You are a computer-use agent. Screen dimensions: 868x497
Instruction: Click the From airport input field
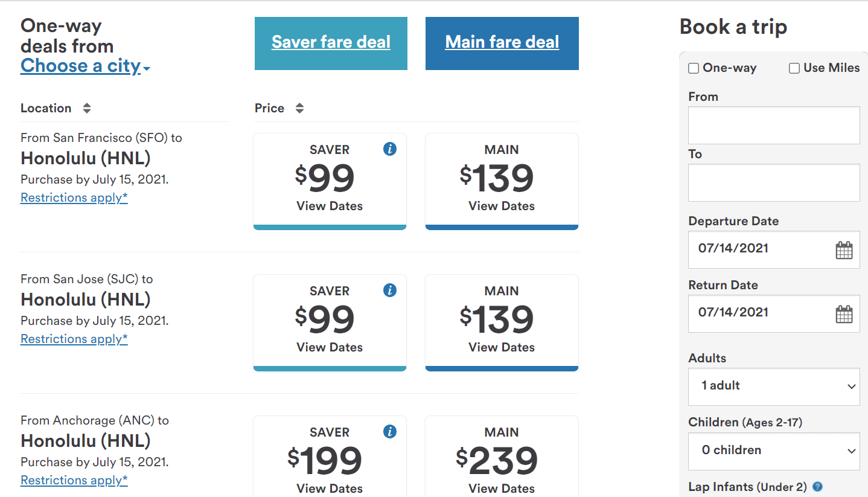point(774,125)
